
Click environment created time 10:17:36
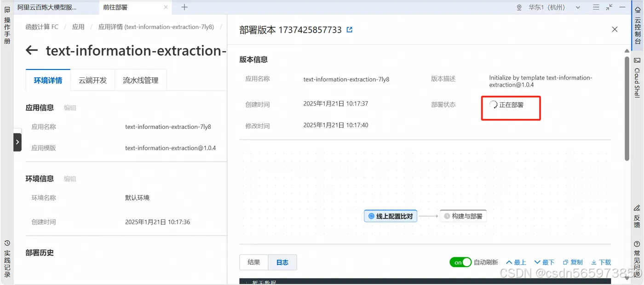click(x=157, y=222)
